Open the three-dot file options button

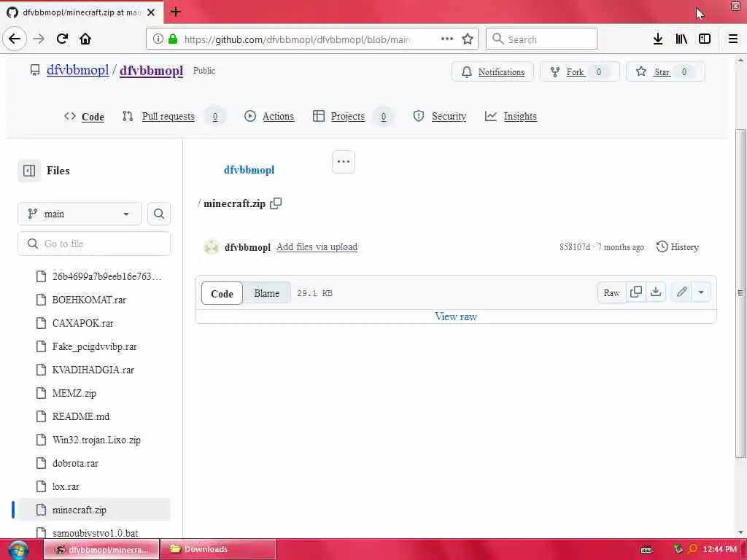point(343,162)
